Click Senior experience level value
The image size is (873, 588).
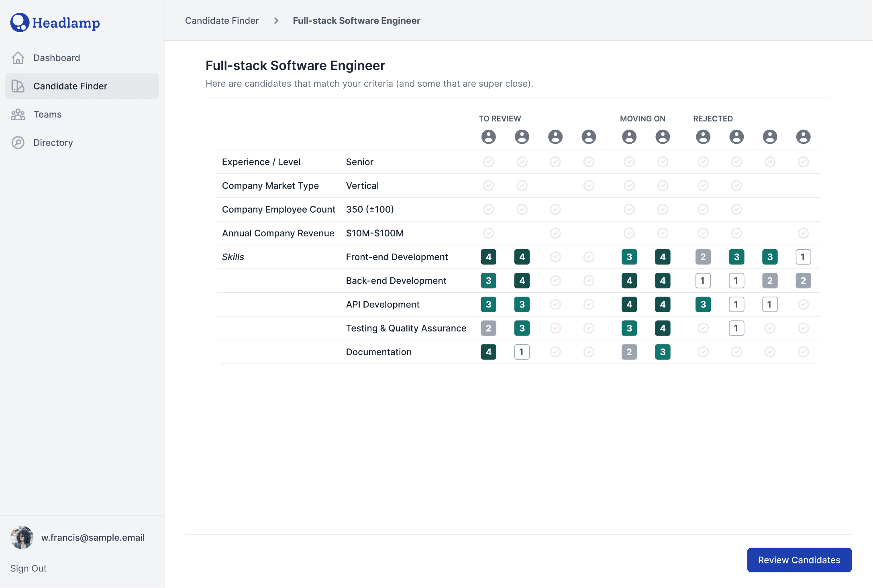click(359, 162)
